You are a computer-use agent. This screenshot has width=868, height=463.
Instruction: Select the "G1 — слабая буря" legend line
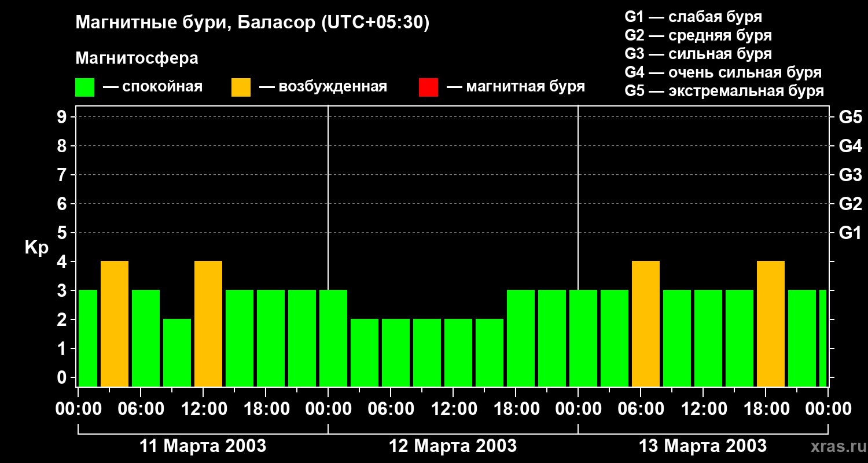click(693, 17)
